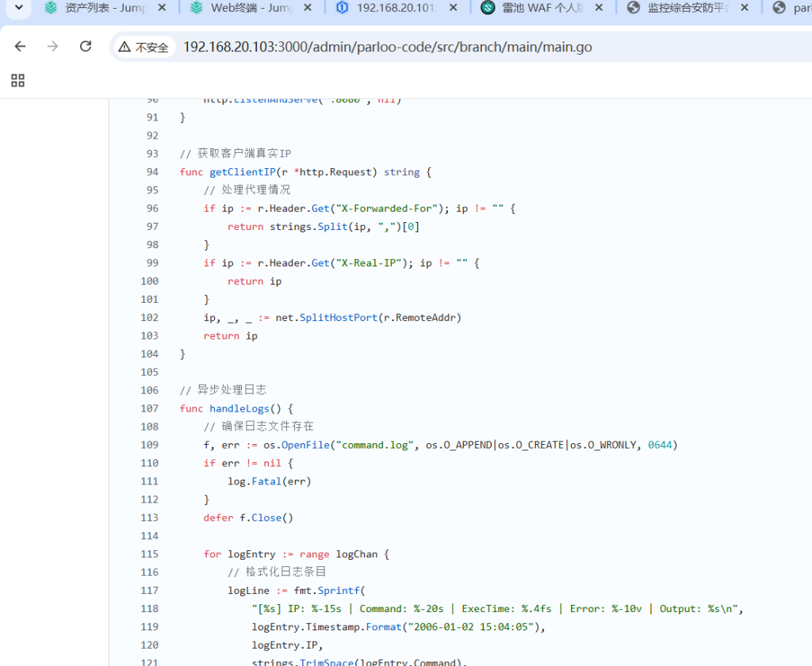The height and width of the screenshot is (666, 812).
Task: Close the active 192.168.20.103 tab
Action: click(x=453, y=8)
